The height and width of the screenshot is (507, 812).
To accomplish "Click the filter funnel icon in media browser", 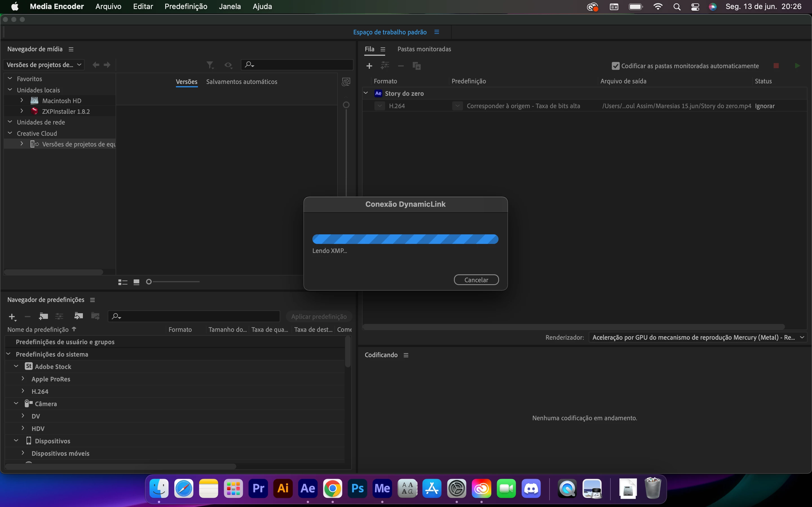I will click(210, 65).
